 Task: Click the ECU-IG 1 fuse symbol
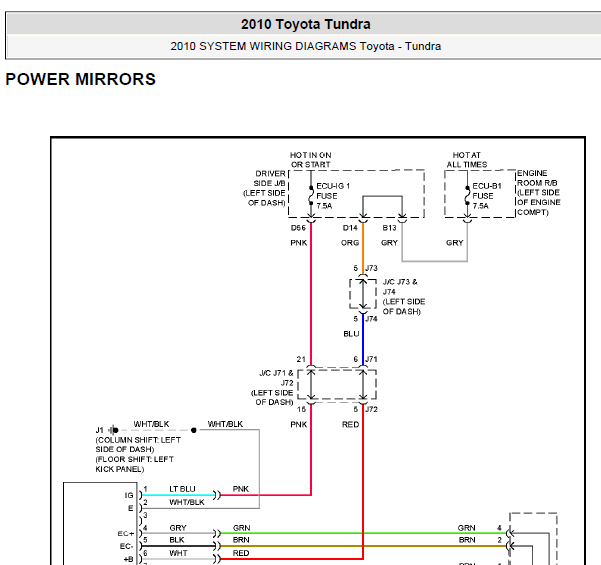coord(311,195)
